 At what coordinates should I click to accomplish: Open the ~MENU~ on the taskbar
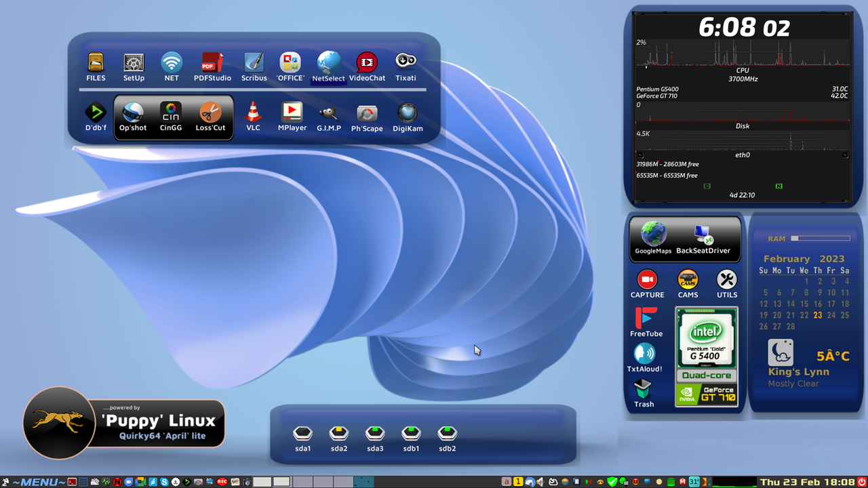pyautogui.click(x=37, y=481)
